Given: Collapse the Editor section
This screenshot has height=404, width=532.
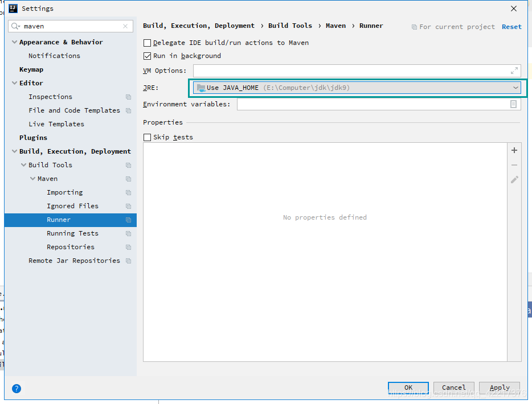Looking at the screenshot, I should click(x=14, y=83).
